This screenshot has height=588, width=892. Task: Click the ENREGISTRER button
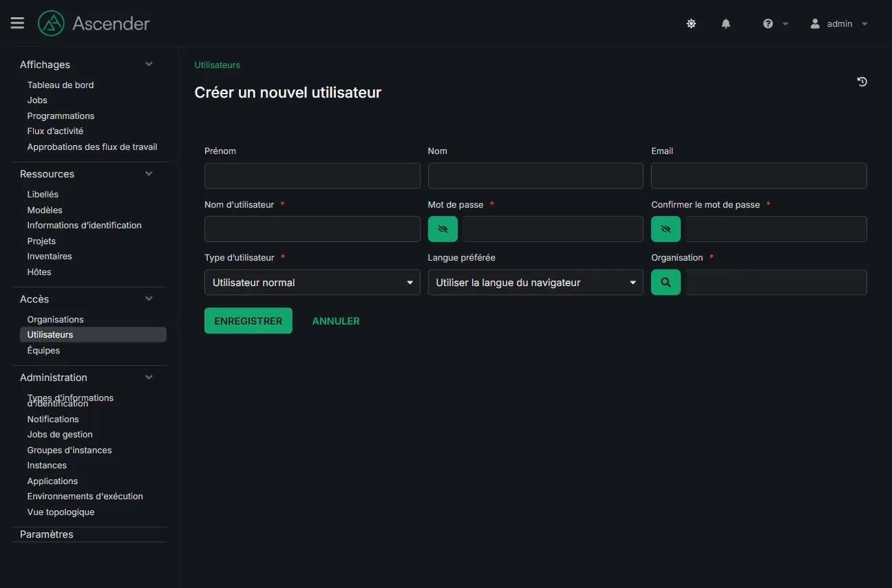pyautogui.click(x=248, y=320)
